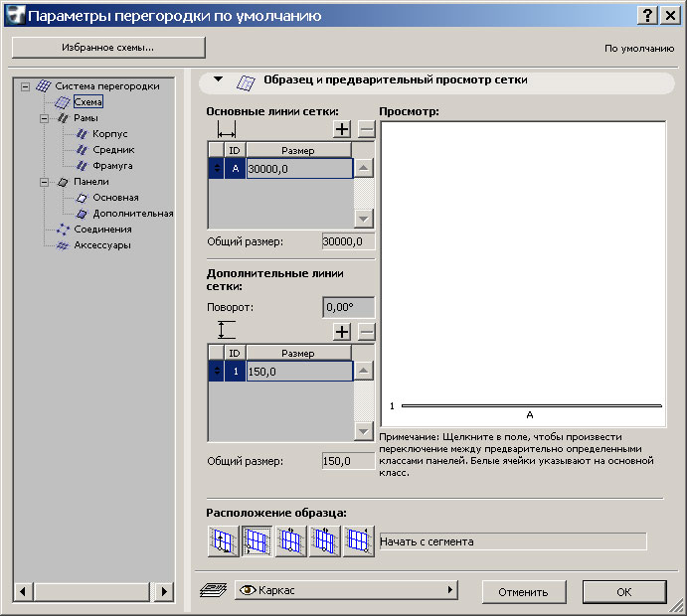
Task: Collapse the 'Рамы' tree branch
Action: (45, 118)
